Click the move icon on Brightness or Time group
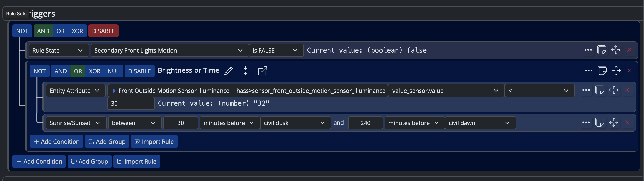This screenshot has width=644, height=181. [616, 71]
